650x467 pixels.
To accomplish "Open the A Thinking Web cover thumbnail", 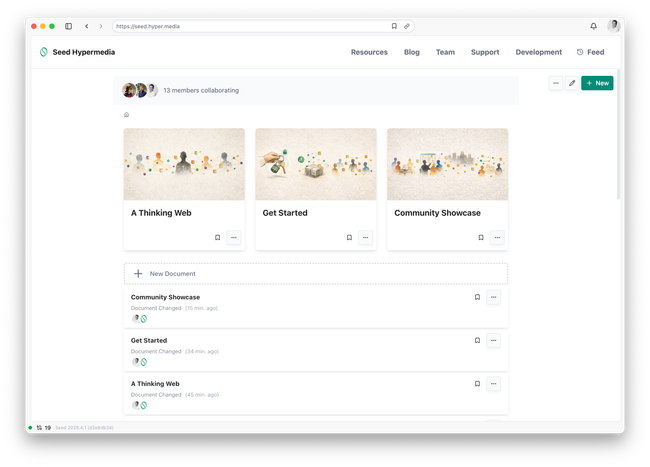I will click(x=184, y=164).
